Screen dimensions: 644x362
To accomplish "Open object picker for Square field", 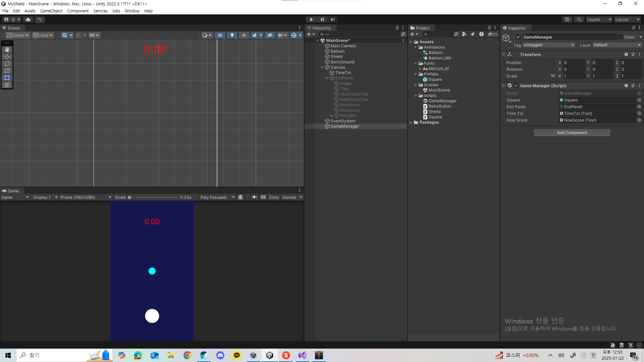I will point(639,100).
